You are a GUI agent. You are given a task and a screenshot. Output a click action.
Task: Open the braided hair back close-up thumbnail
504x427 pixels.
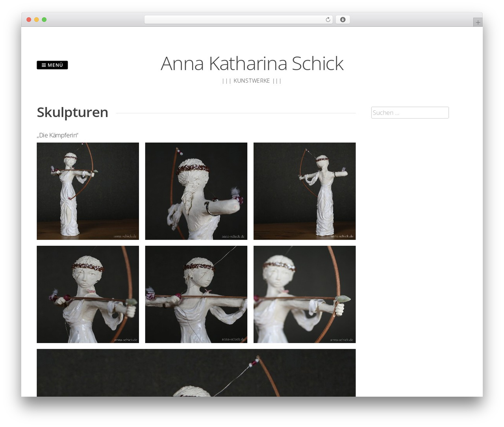pos(196,191)
